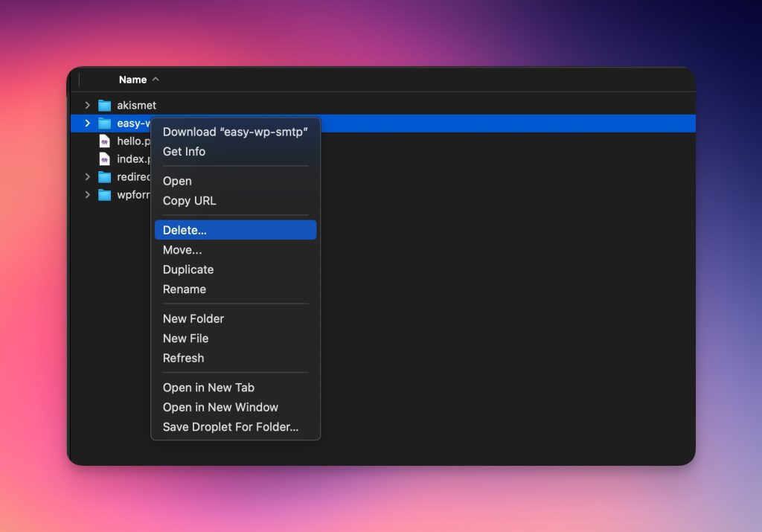
Task: Click the redirection folder icon
Action: (x=104, y=177)
